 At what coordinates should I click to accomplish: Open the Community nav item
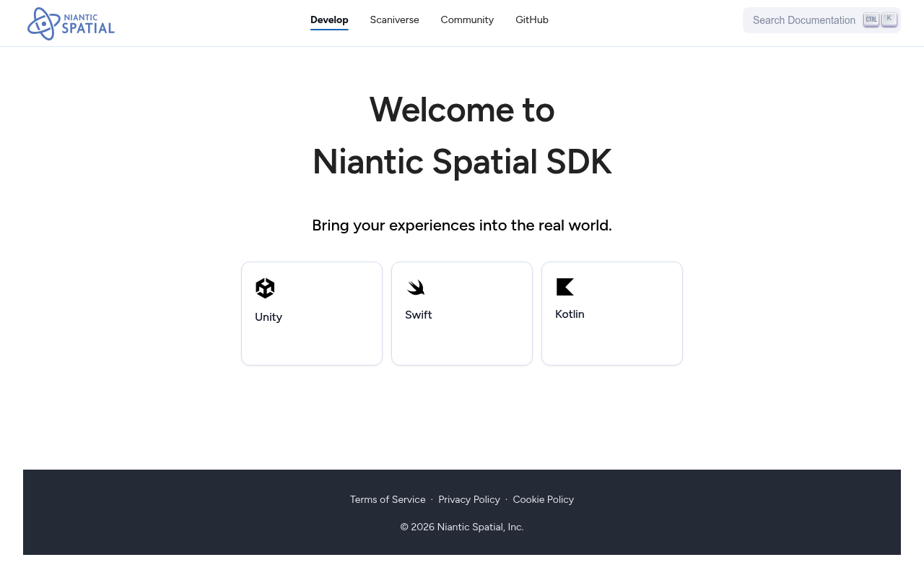coord(467,20)
